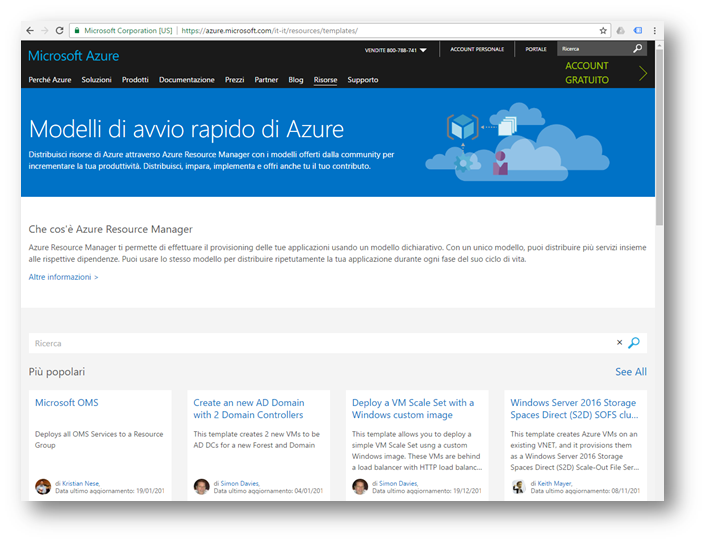Click the 'Più popolari' section heading

tap(57, 371)
